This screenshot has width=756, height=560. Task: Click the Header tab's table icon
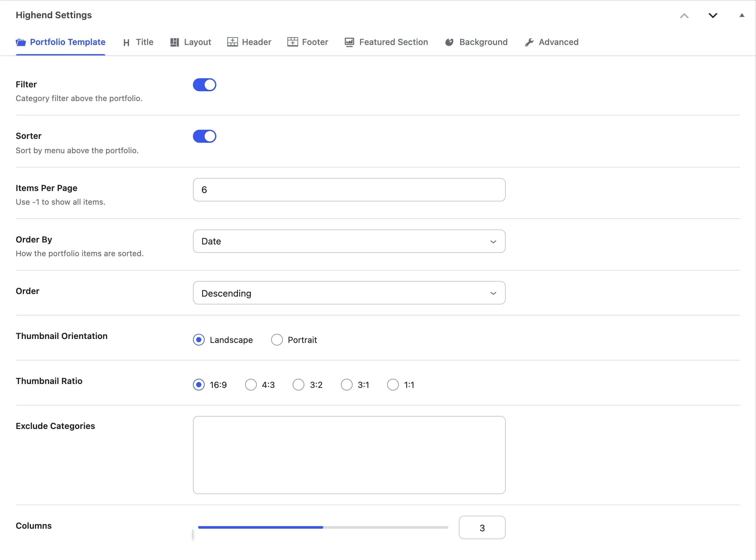[x=232, y=42]
